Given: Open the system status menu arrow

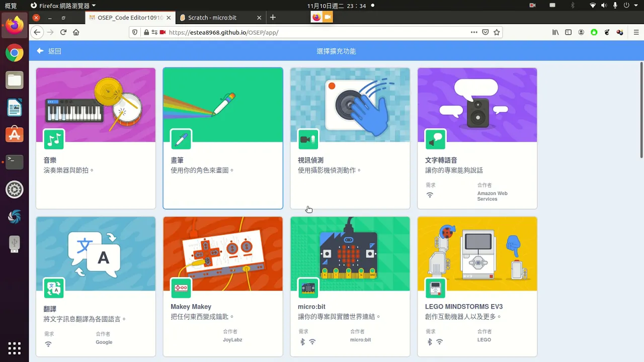Looking at the screenshot, I should click(x=635, y=6).
